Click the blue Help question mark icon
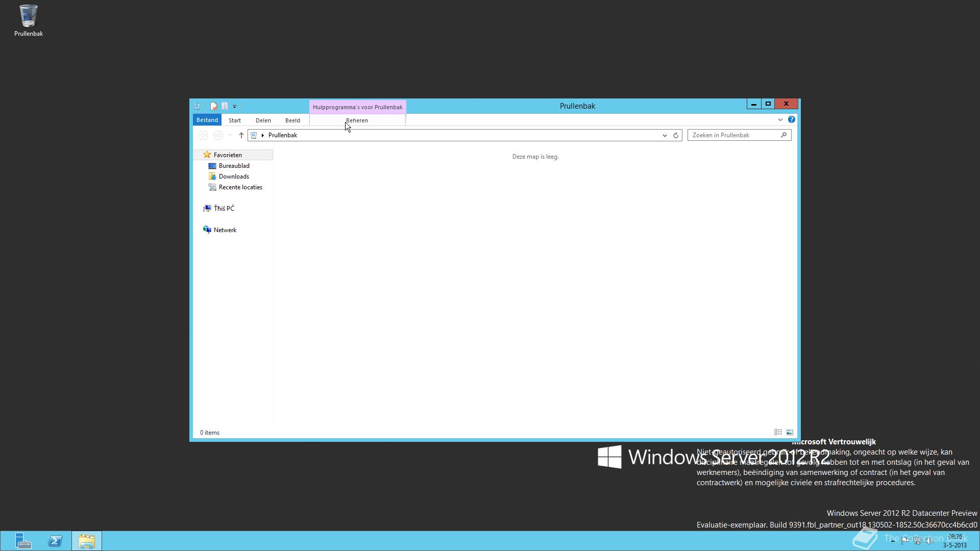The height and width of the screenshot is (551, 980). coord(791,119)
